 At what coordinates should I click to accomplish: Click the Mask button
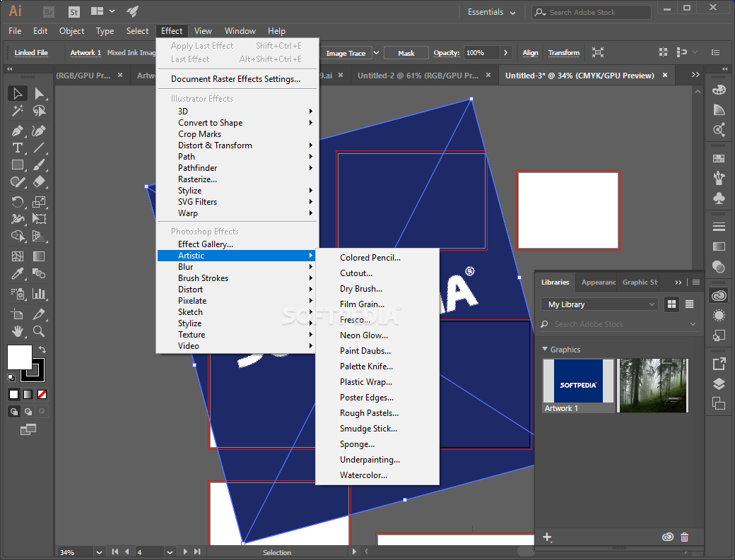coord(406,53)
